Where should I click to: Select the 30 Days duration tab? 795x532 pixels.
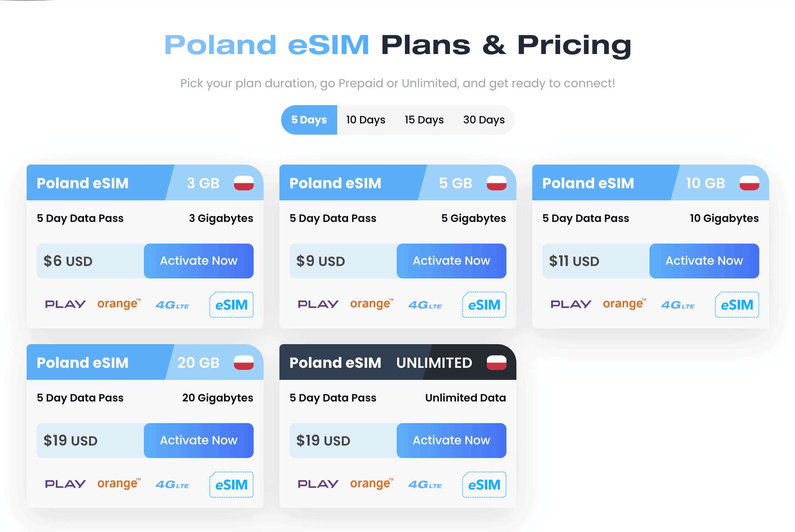[484, 120]
